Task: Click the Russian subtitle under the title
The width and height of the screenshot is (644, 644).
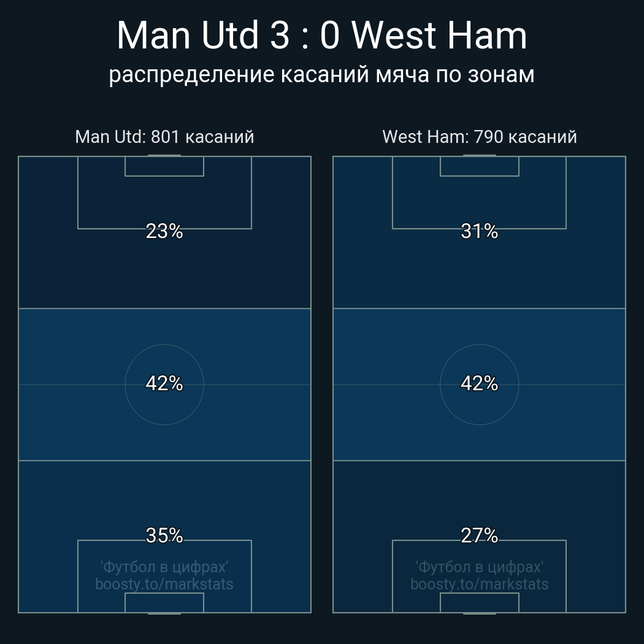Action: point(321,74)
